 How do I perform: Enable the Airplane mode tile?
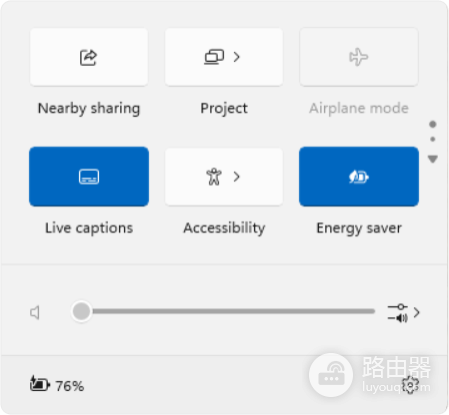(x=359, y=57)
